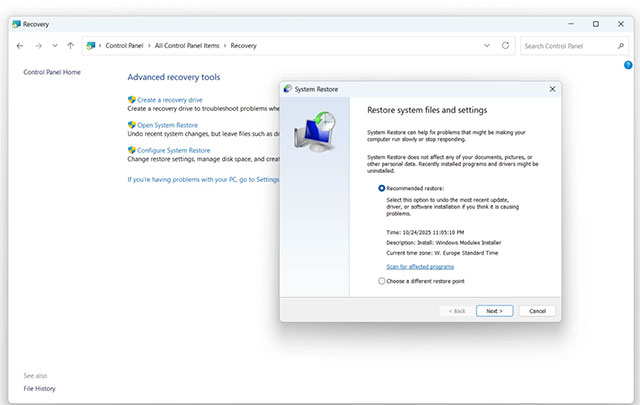This screenshot has height=405, width=640.
Task: Click the System Restore computer clock image
Action: pyautogui.click(x=315, y=131)
